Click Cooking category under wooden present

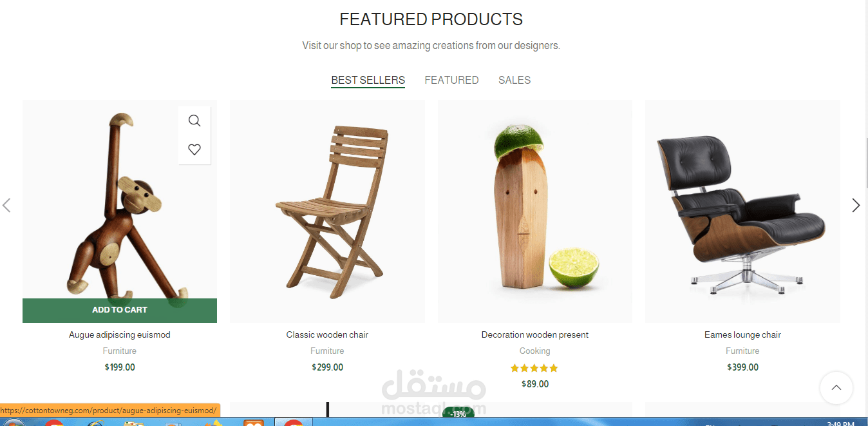coord(535,351)
